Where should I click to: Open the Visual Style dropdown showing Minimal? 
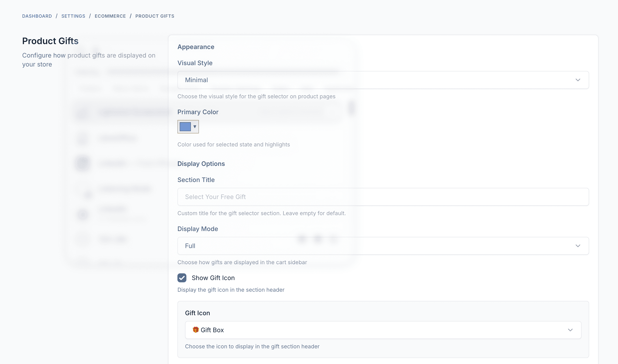(383, 80)
